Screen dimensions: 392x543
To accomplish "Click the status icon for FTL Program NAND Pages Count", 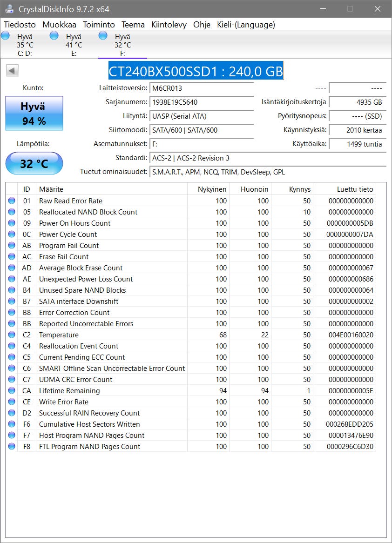I will (x=12, y=446).
